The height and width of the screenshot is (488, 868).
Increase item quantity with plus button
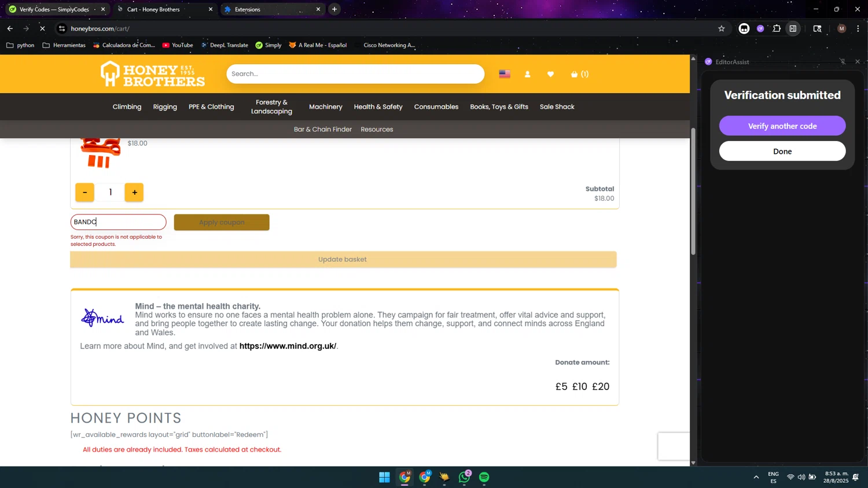tap(134, 193)
